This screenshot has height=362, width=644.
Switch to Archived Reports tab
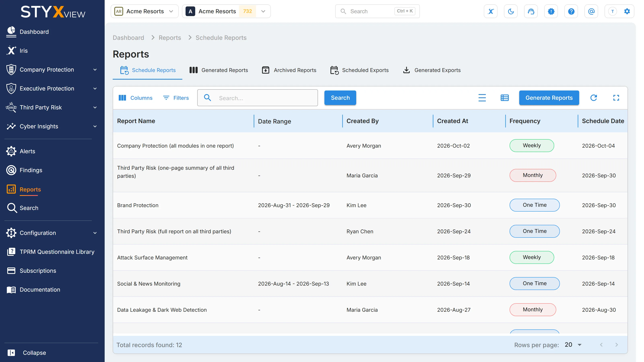pyautogui.click(x=289, y=70)
